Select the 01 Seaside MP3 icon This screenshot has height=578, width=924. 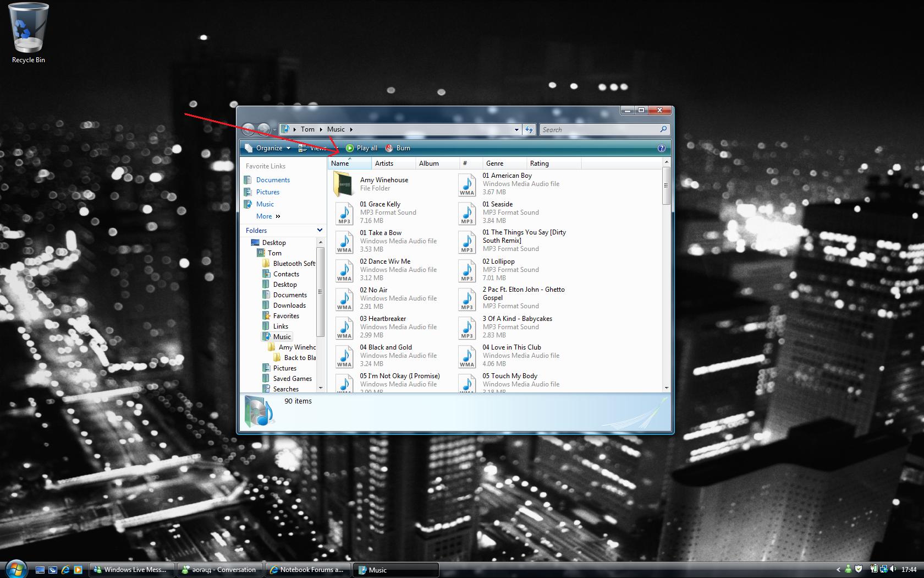coord(467,212)
